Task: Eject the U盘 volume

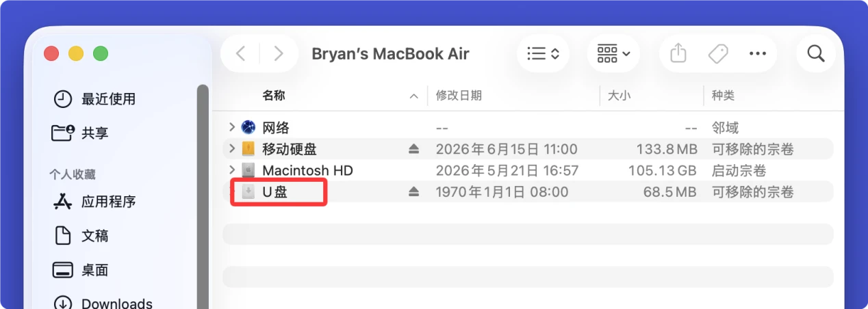Action: (413, 192)
